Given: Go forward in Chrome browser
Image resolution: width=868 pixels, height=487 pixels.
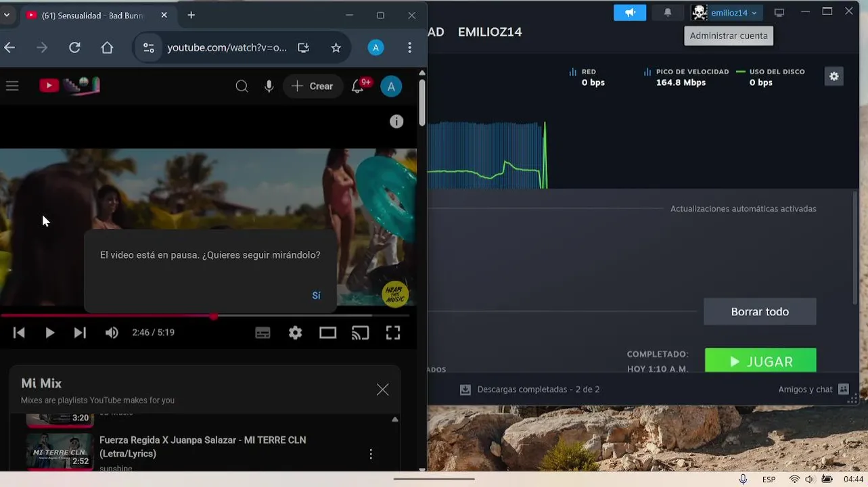Looking at the screenshot, I should (42, 47).
